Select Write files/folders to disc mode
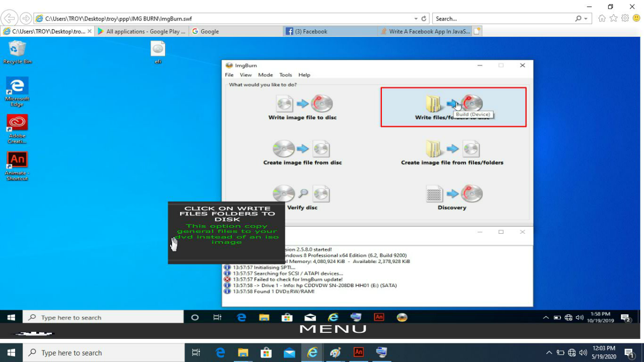The image size is (644, 362). 453,107
